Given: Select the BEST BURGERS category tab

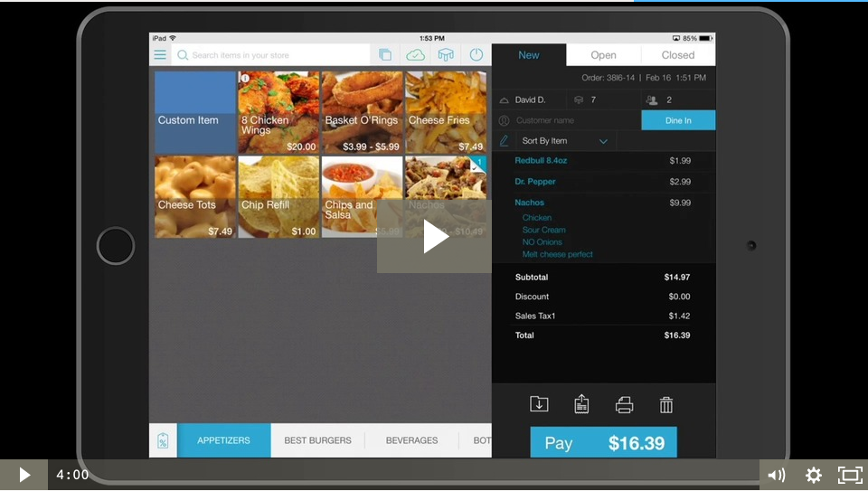Looking at the screenshot, I should (317, 440).
